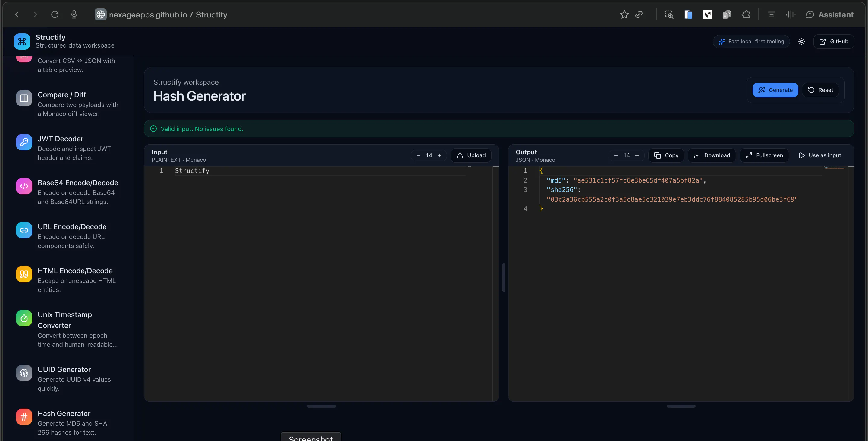The image size is (868, 441).
Task: Click the PLAINTEXT · Monaco label
Action: click(179, 160)
